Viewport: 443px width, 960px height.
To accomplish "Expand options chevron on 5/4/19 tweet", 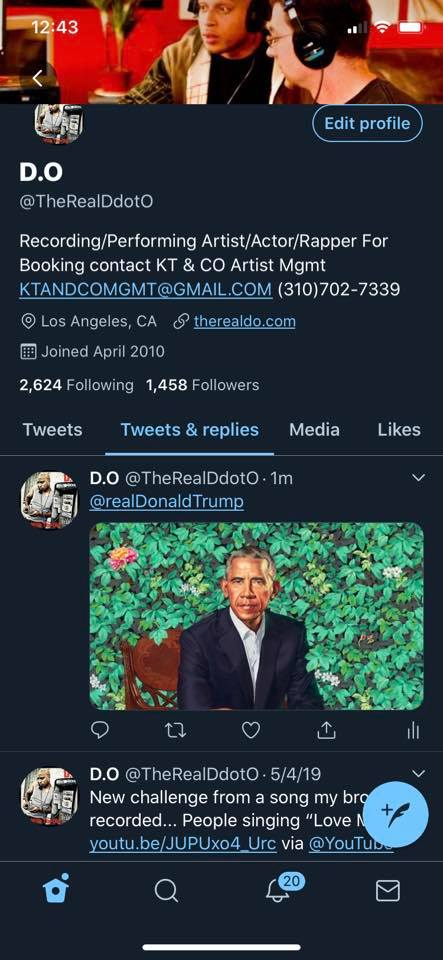I will pos(419,774).
